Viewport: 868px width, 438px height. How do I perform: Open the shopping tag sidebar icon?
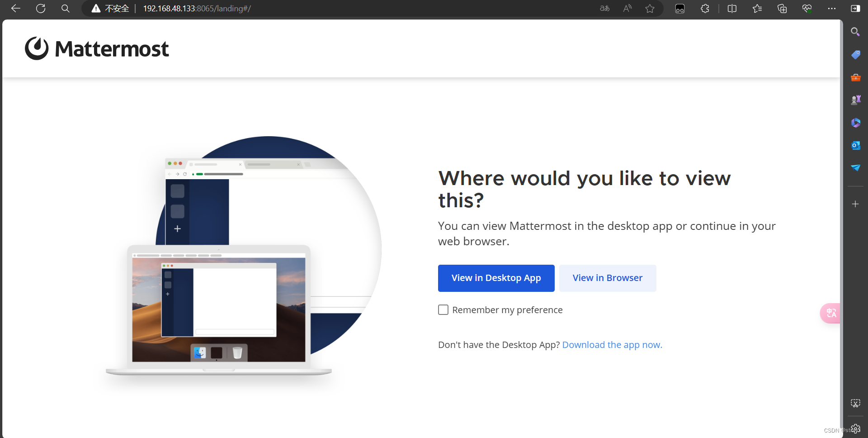coord(855,55)
